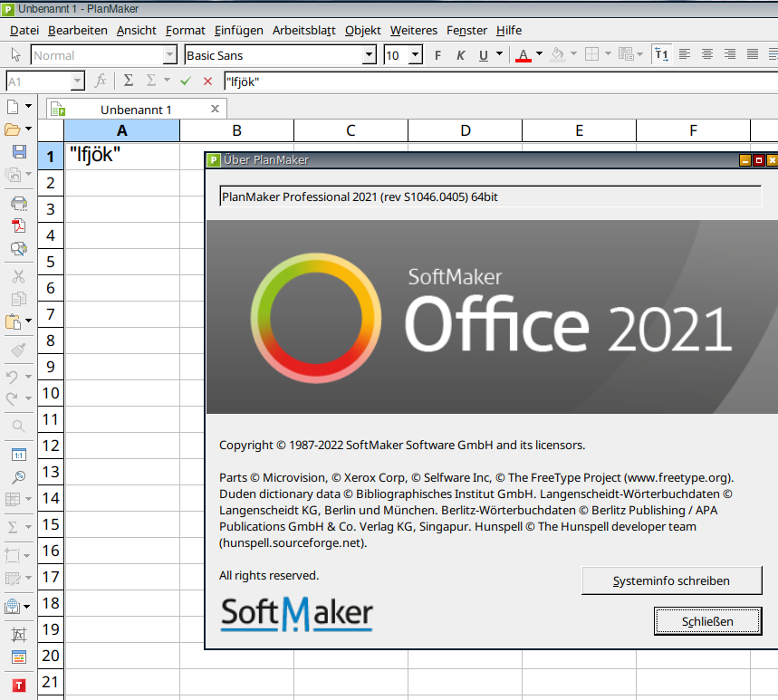Screen dimensions: 778x700
Task: Save the spreadsheet with floppy disk icon
Action: click(x=19, y=151)
